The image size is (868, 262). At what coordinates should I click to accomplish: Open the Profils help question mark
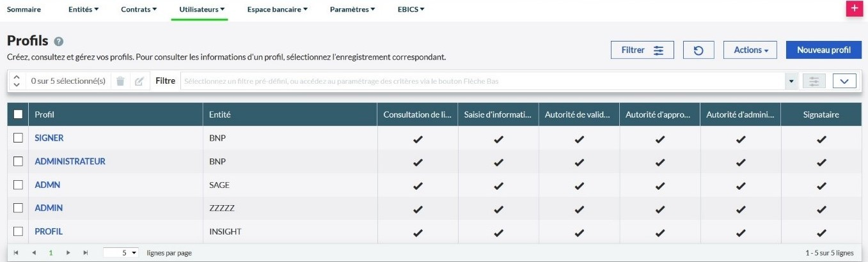tap(59, 42)
